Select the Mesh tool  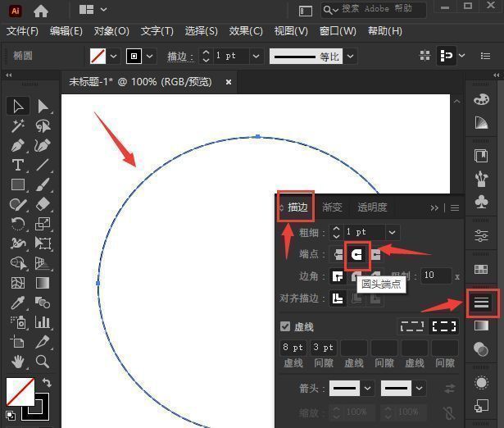coord(18,283)
